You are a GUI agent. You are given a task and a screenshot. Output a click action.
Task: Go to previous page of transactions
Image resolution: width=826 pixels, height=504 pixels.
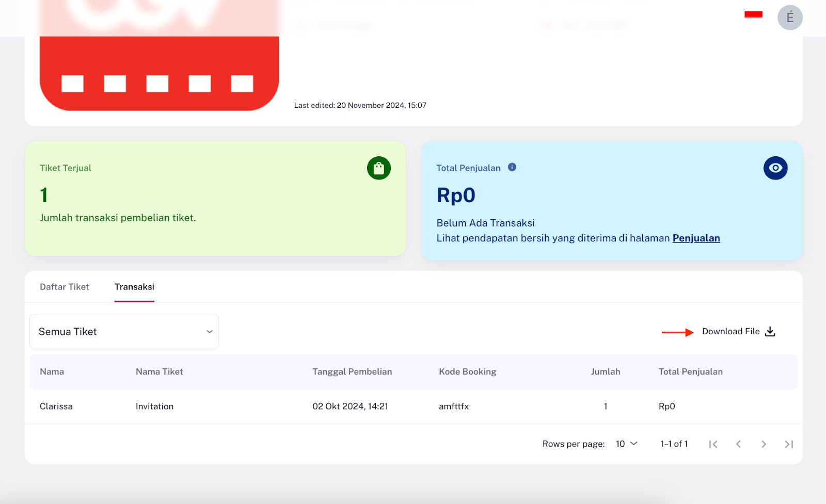point(739,444)
